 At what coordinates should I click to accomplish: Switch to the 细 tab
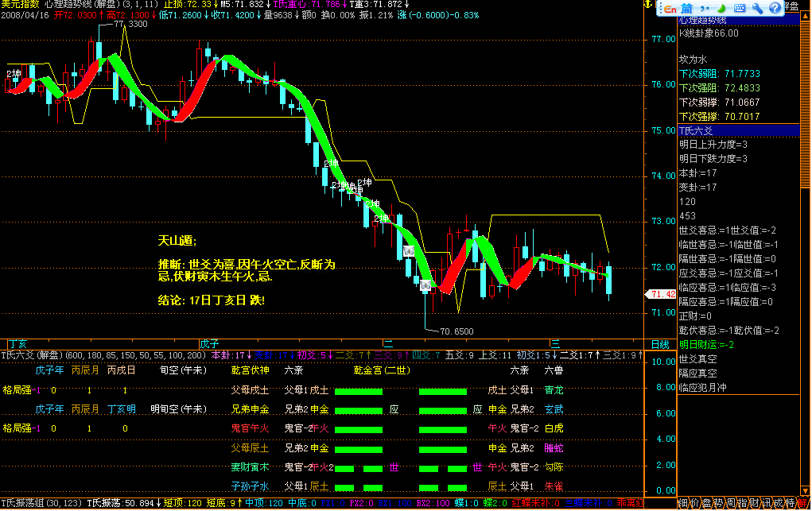(683, 503)
